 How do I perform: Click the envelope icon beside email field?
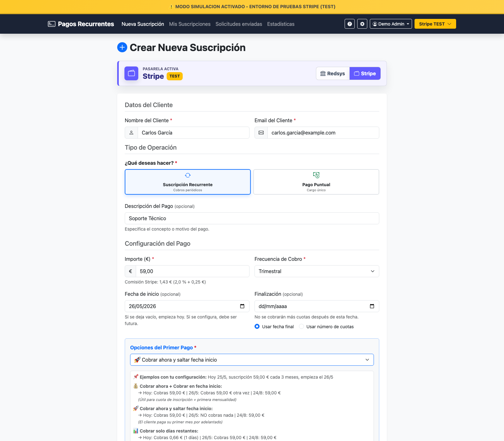(x=261, y=133)
